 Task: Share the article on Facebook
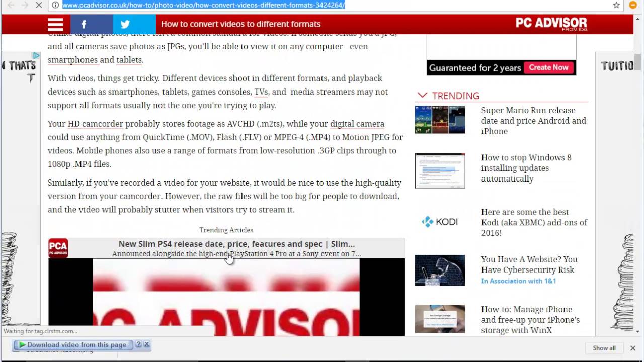point(84,24)
